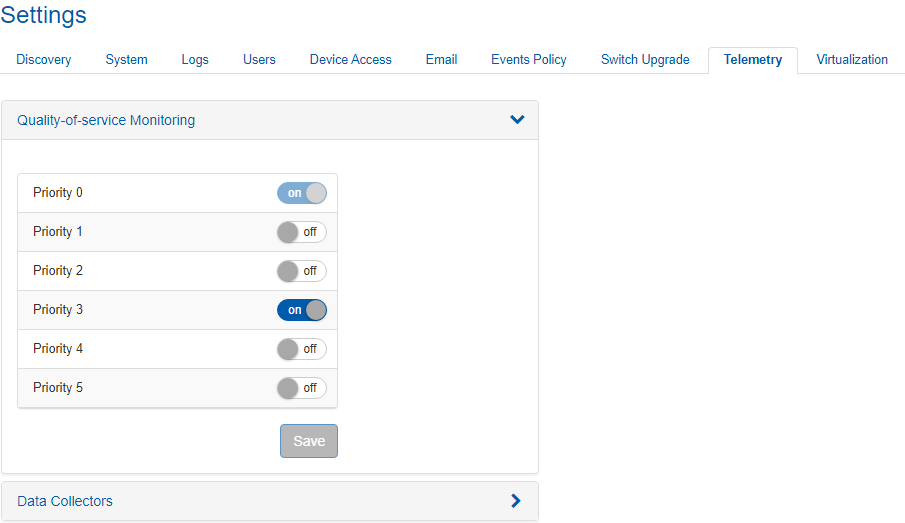
Task: Go to the Virtualization tab
Action: (x=851, y=60)
